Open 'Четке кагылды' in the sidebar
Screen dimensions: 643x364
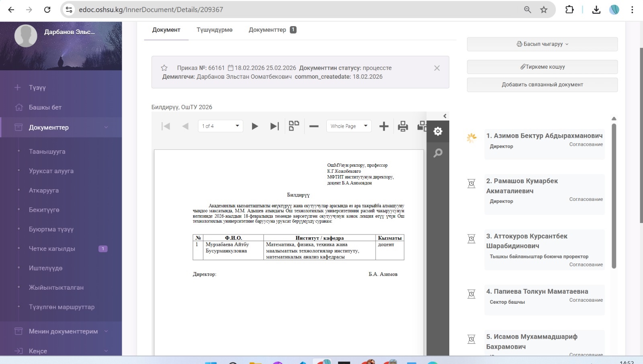point(52,249)
